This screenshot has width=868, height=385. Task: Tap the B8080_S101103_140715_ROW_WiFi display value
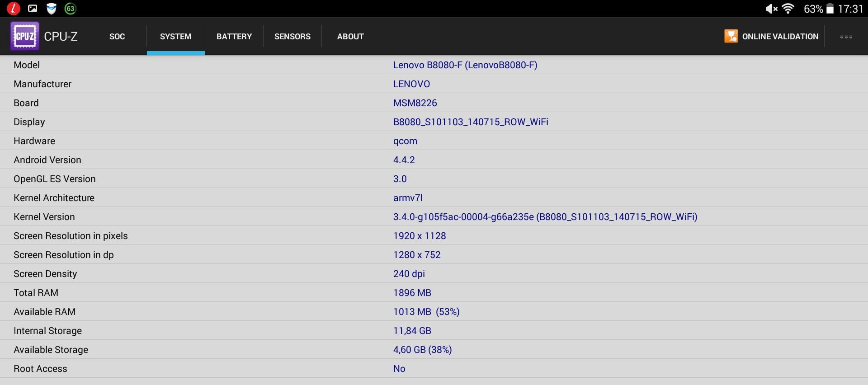click(x=471, y=122)
